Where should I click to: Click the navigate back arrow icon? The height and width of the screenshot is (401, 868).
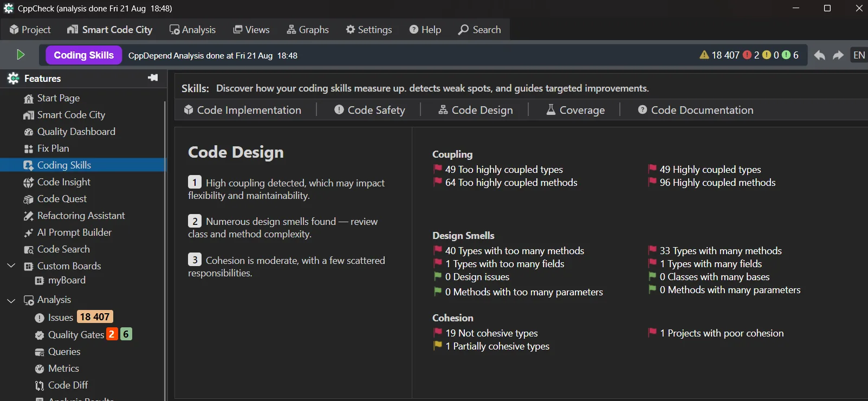(820, 55)
